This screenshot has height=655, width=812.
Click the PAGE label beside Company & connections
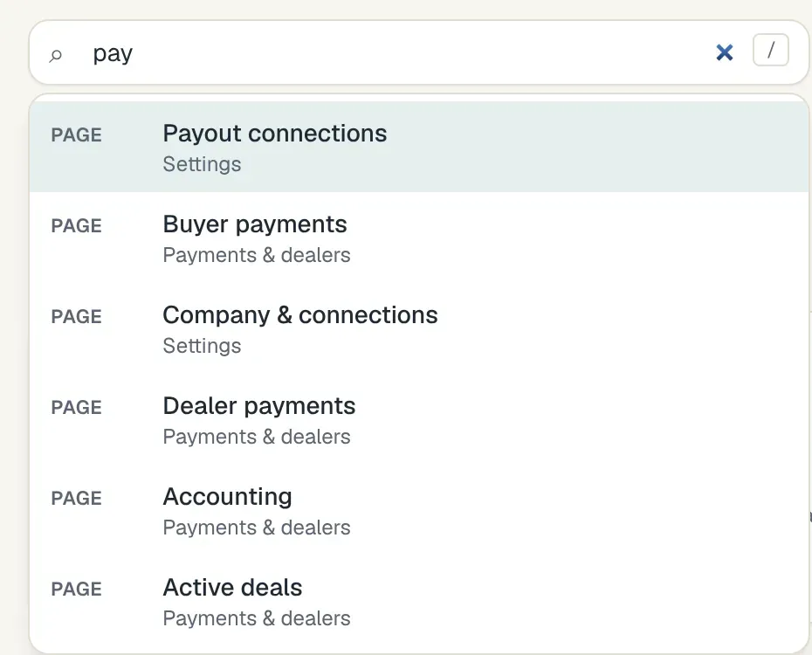pos(76,317)
